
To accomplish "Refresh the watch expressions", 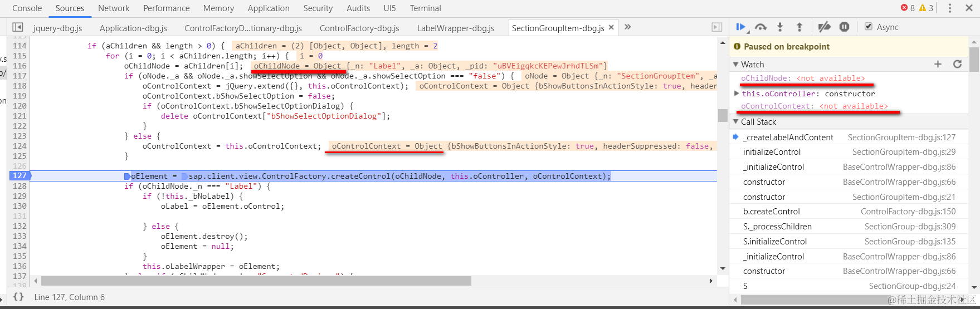I will [x=957, y=64].
